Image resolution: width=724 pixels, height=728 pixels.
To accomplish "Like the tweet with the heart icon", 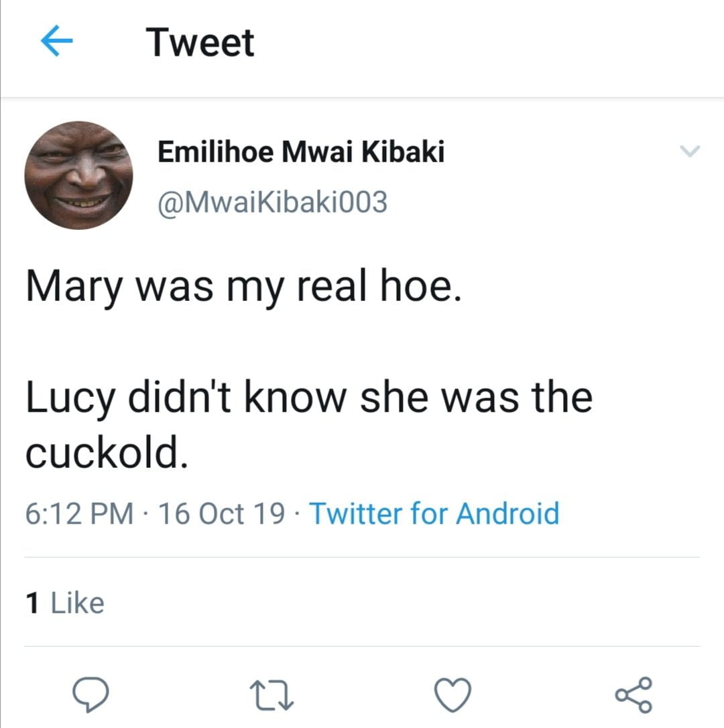I will [453, 694].
